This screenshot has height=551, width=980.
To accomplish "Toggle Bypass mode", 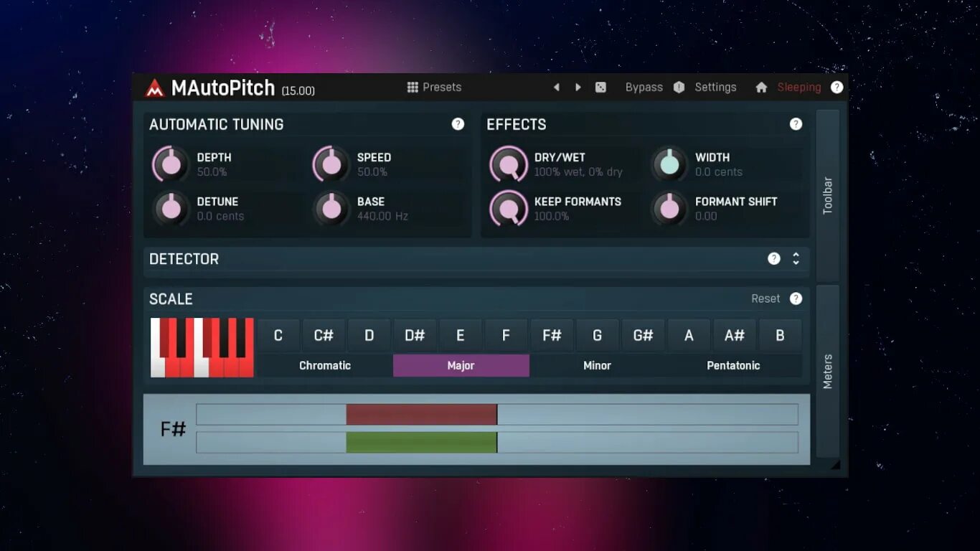I will click(x=644, y=87).
